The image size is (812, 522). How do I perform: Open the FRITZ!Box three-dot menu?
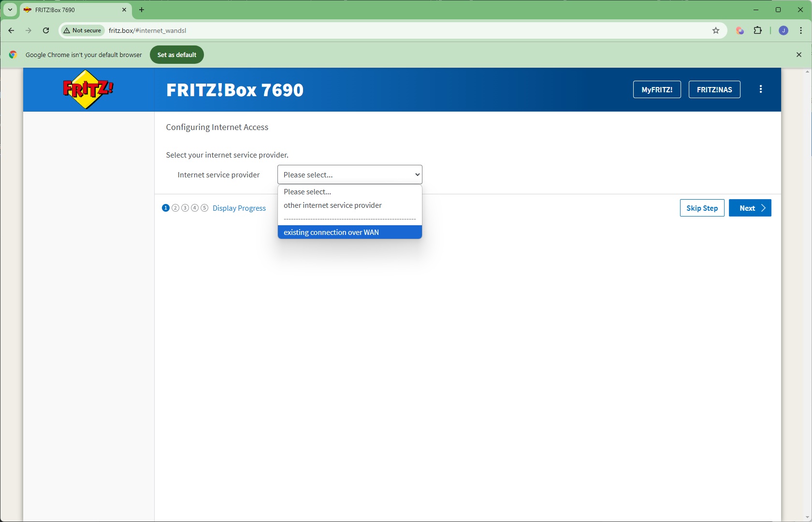click(x=761, y=89)
